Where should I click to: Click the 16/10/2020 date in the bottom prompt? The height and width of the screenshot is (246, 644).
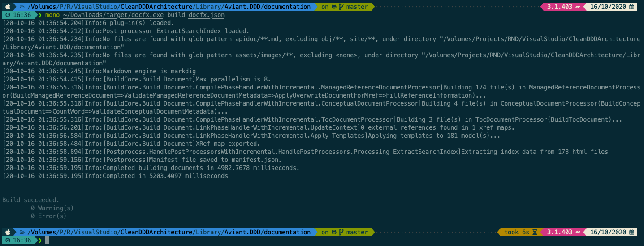[609, 232]
